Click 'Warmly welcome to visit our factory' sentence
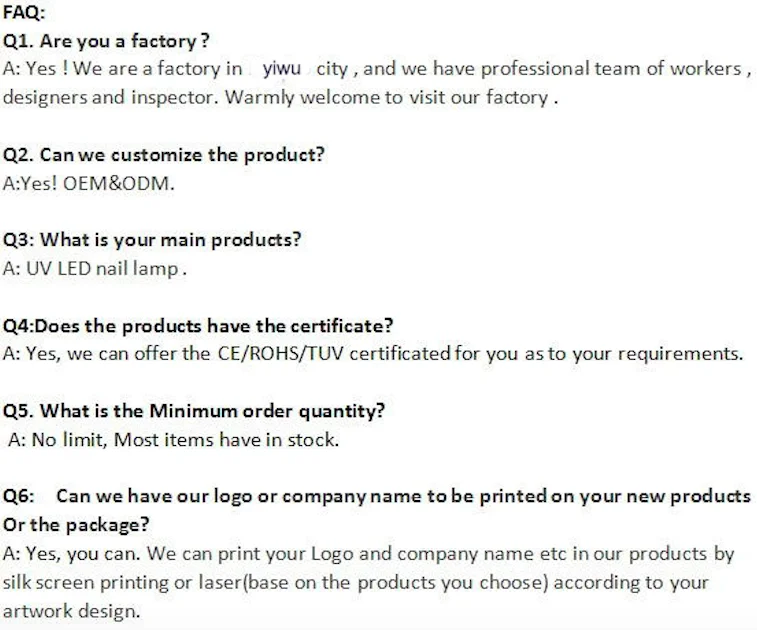757x630 pixels. [x=387, y=98]
